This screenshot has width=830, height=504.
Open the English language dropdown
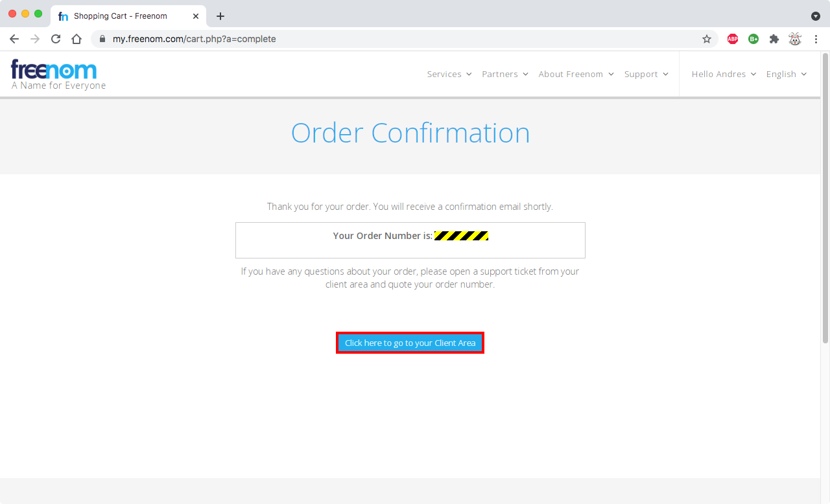tap(786, 74)
